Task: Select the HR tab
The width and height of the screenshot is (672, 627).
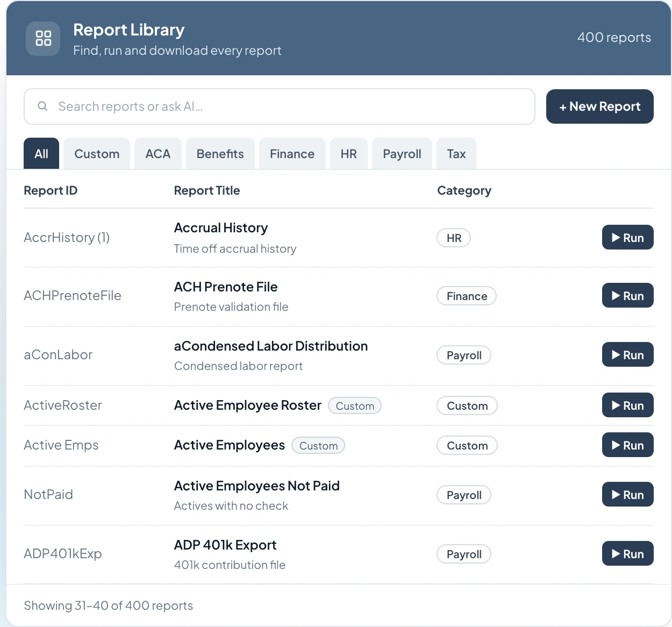Action: [349, 154]
